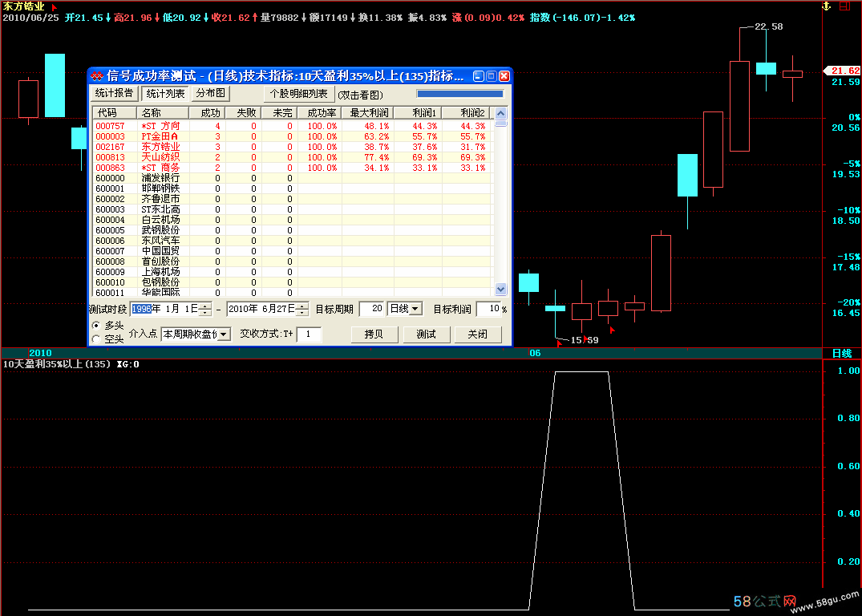Image resolution: width=862 pixels, height=616 pixels.
Task: Sort by the 成功 column header
Action: click(207, 113)
